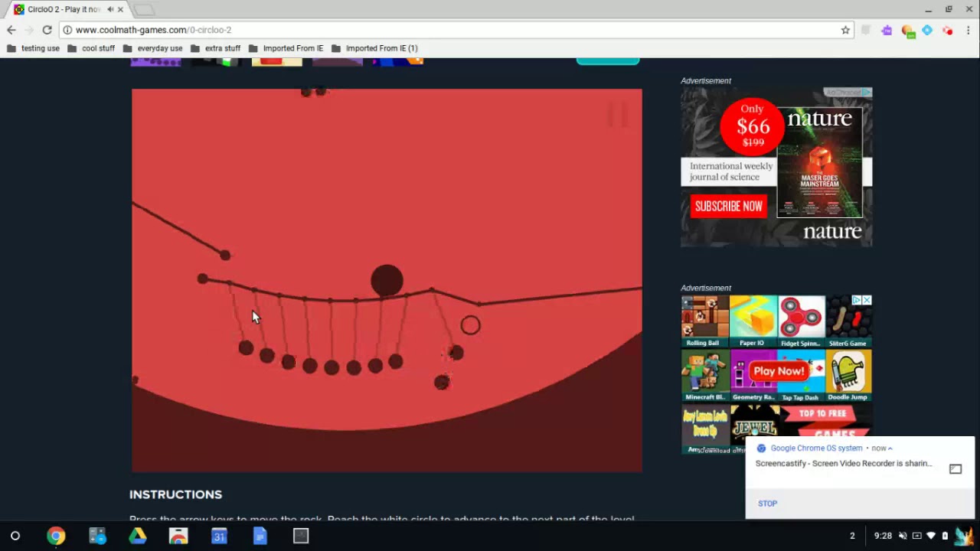Screen dimensions: 980x551
Task: Open the Doodle Jump game thumbnail
Action: click(x=848, y=375)
